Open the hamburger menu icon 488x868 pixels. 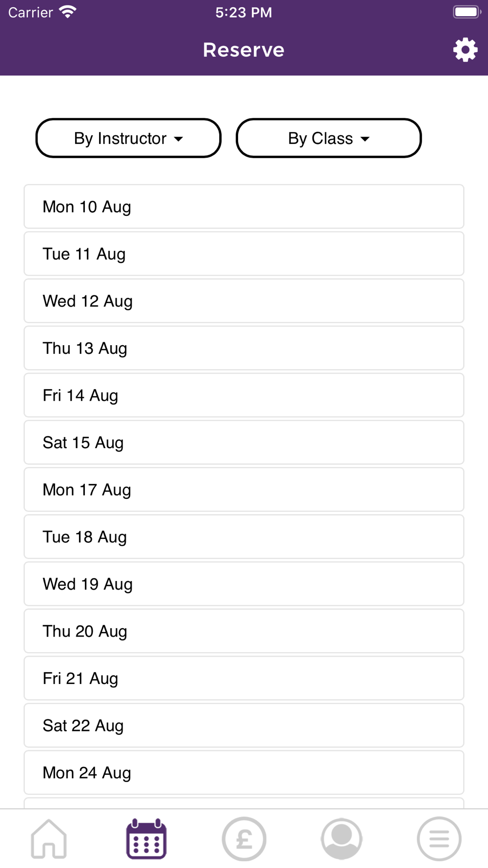439,839
